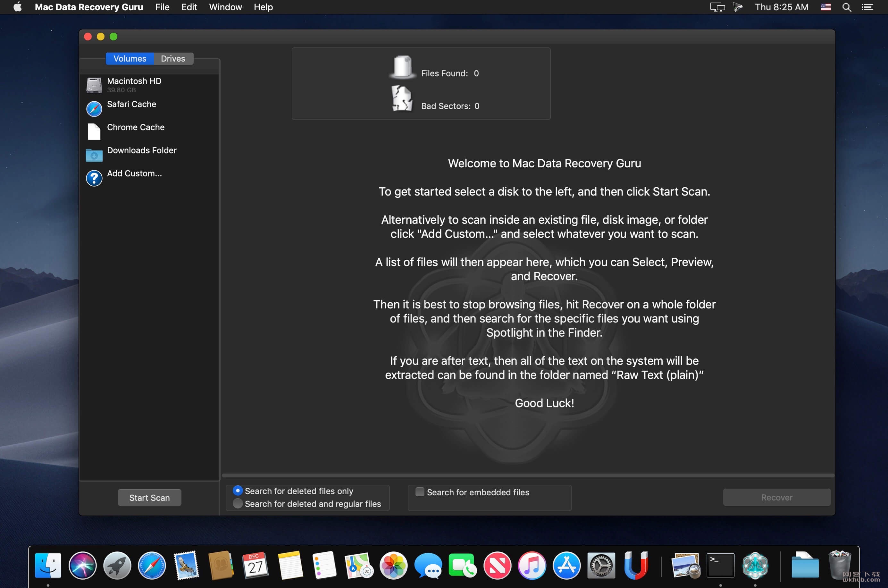
Task: Open Launchpad rocket icon in Dock
Action: pyautogui.click(x=117, y=566)
